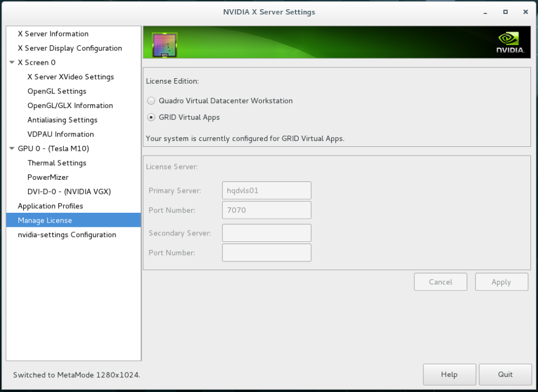Click the Apply button

501,281
